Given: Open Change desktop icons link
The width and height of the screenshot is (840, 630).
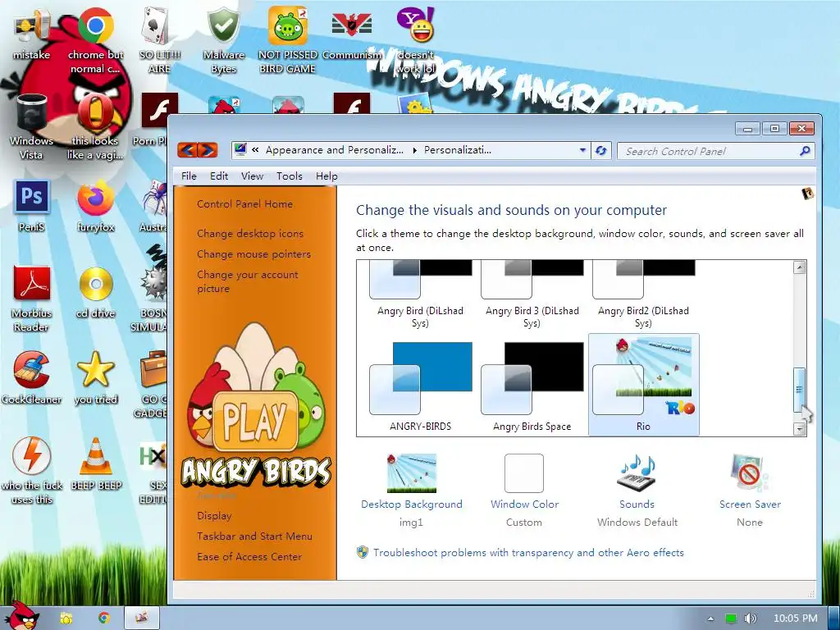Looking at the screenshot, I should [250, 233].
